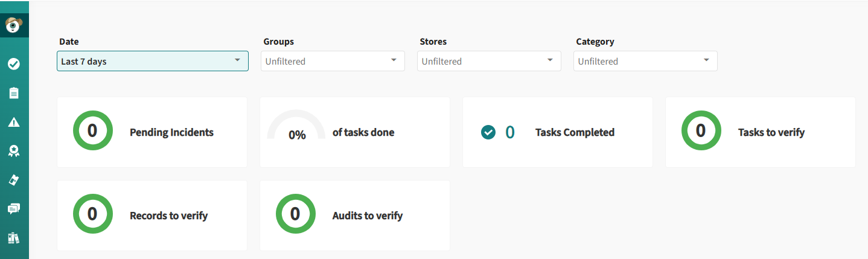Click the green ring in Audits to verify
The height and width of the screenshot is (259, 868).
(x=295, y=214)
